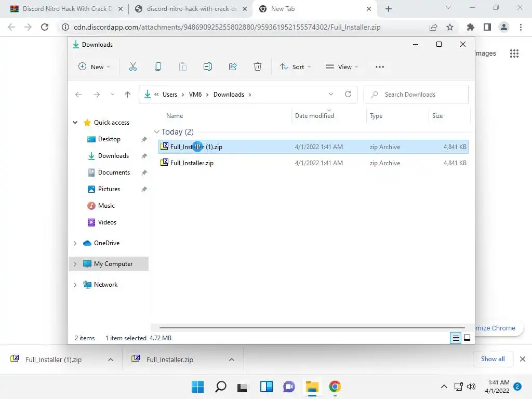
Task: Click the Delete trash icon in Explorer toolbar
Action: click(258, 67)
